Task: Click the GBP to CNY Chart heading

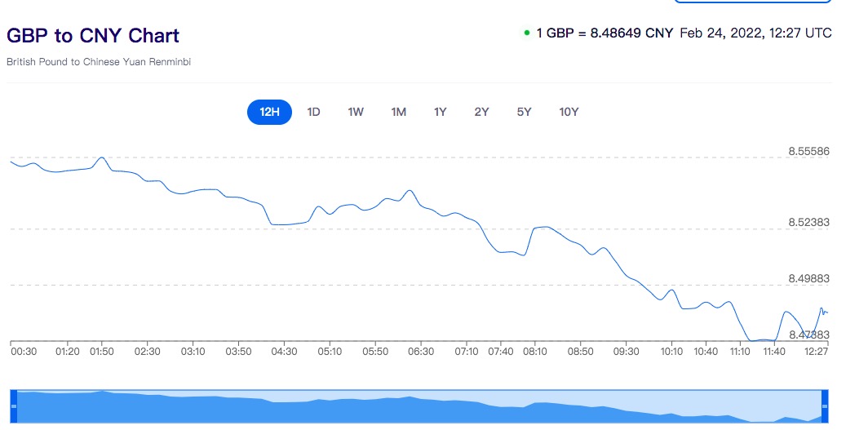Action: pyautogui.click(x=93, y=36)
